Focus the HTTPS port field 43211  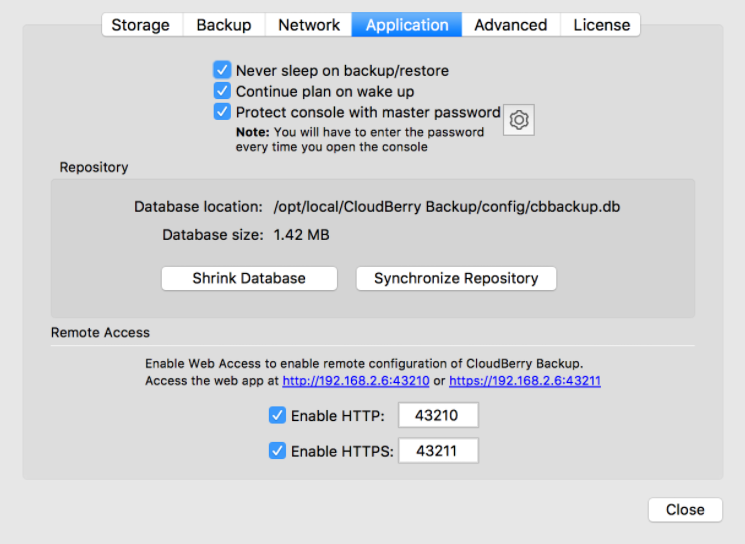pyautogui.click(x=438, y=450)
